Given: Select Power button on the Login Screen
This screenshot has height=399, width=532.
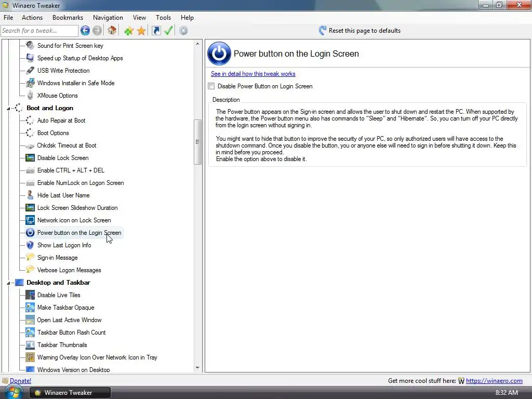Looking at the screenshot, I should pos(79,233).
